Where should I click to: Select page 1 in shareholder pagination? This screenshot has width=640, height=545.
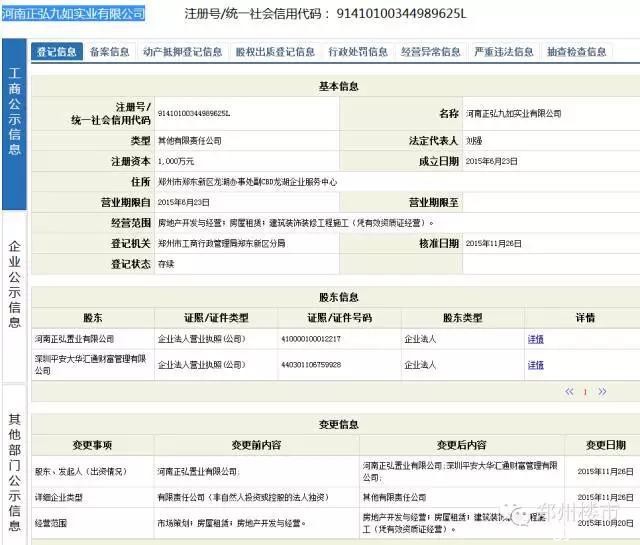pos(585,392)
